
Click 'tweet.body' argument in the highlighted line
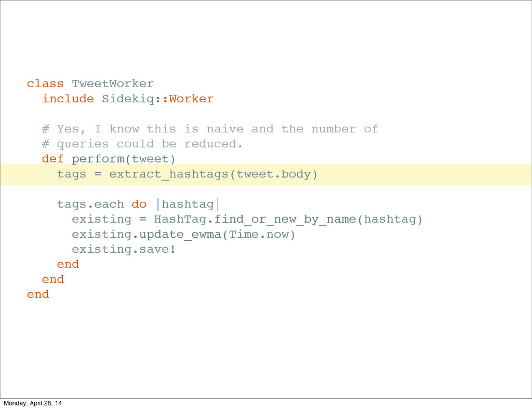click(273, 174)
